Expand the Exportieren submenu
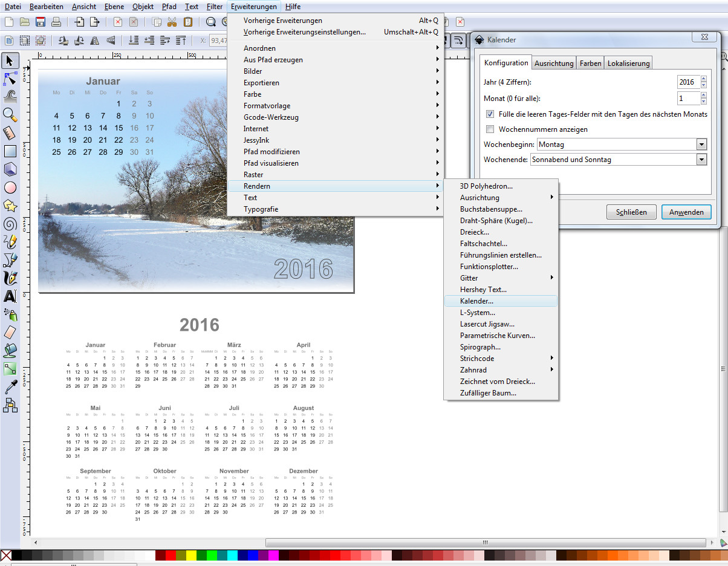Viewport: 728px width, 566px height. point(335,83)
